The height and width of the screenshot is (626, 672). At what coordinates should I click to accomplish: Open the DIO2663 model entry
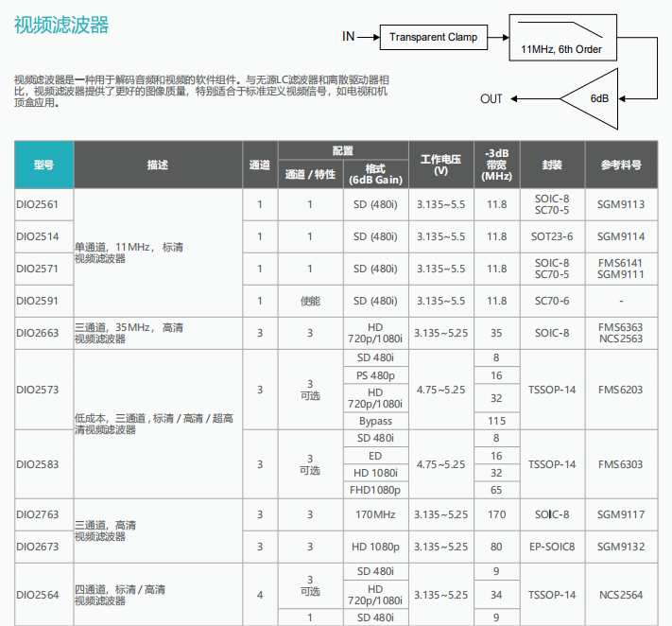coord(38,333)
